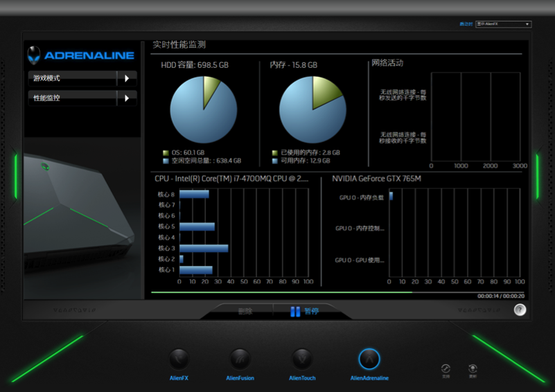This screenshot has width=555, height=392.
Task: Open the AlienFX dropdown at top right
Action: click(x=503, y=24)
